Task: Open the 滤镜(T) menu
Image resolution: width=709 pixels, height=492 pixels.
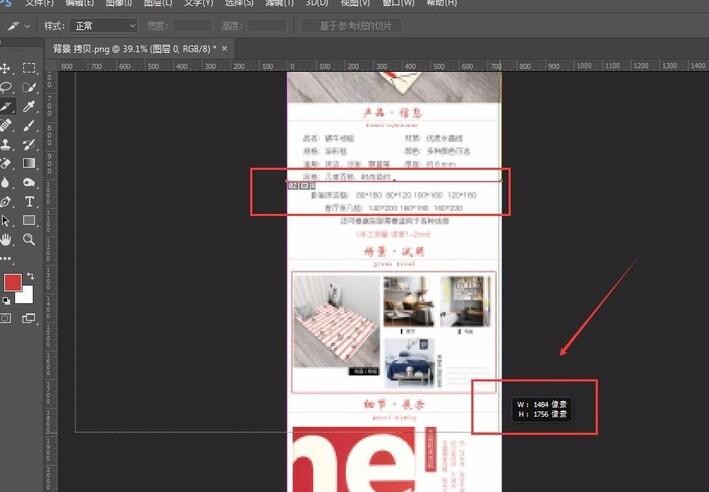Action: [x=279, y=3]
